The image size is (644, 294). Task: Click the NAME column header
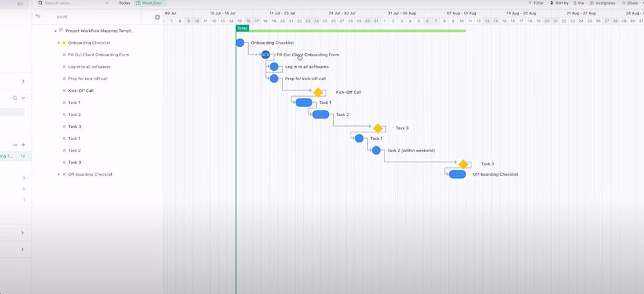click(62, 17)
